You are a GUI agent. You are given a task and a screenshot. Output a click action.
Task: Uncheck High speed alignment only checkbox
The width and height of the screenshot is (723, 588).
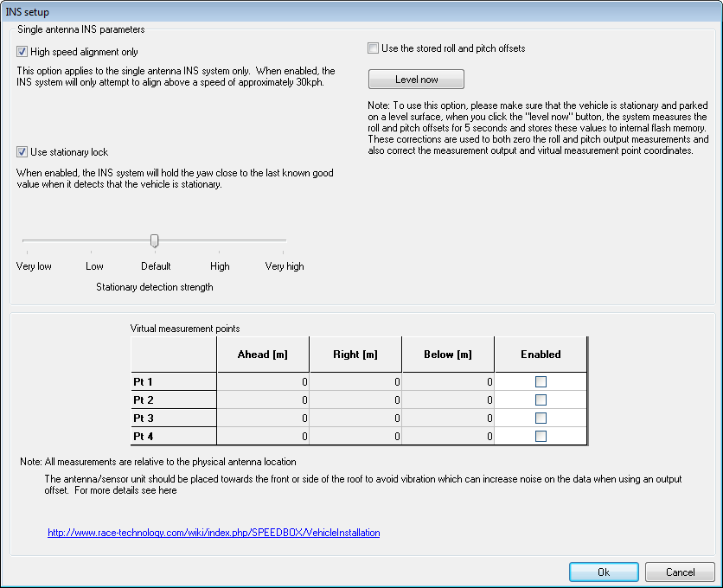click(22, 52)
